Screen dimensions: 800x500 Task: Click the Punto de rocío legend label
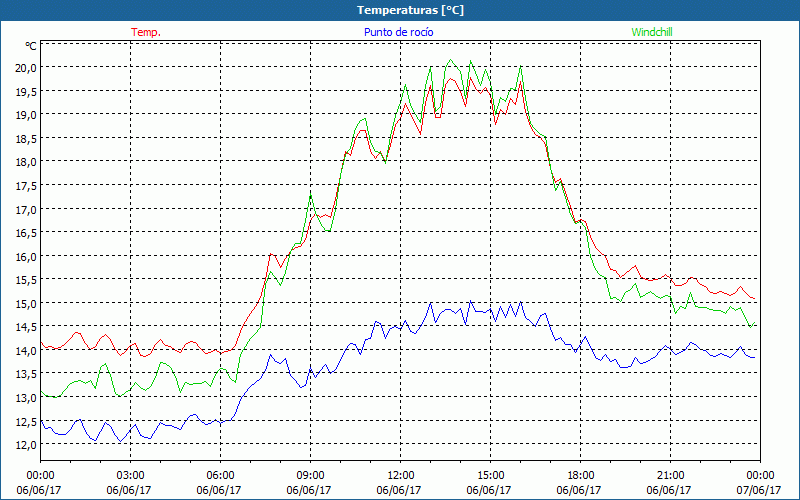[398, 32]
